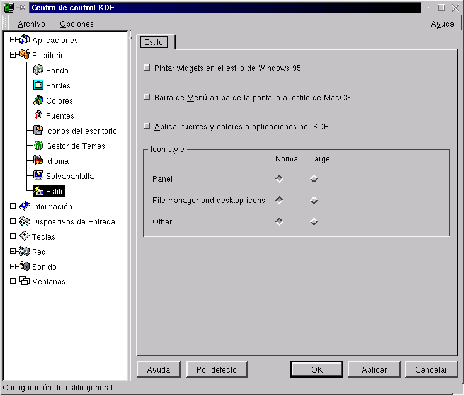464x395 pixels.
Task: Choose Large icon size for Panel
Action: pyautogui.click(x=314, y=179)
